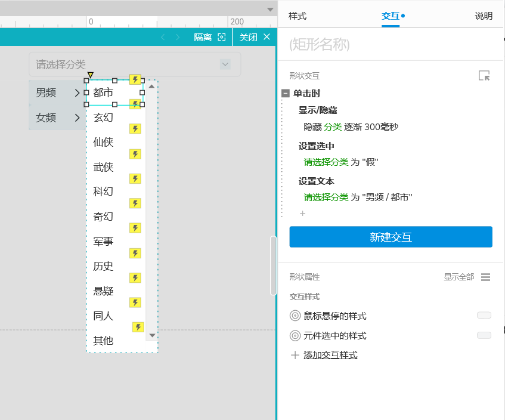Click the isolate focus icon beside 隔离

pyautogui.click(x=222, y=37)
